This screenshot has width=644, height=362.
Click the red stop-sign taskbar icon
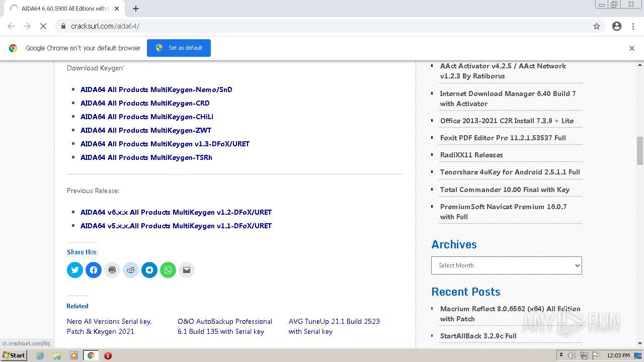(108, 355)
